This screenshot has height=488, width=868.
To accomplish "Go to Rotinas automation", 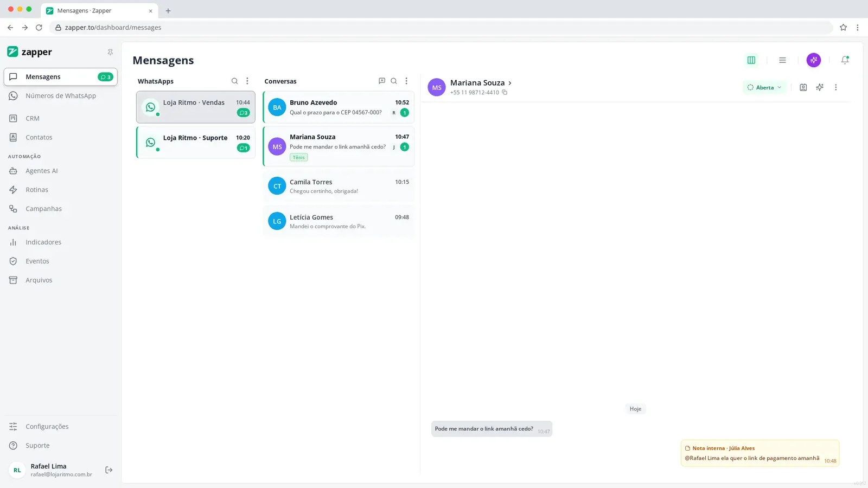I will coord(60,190).
